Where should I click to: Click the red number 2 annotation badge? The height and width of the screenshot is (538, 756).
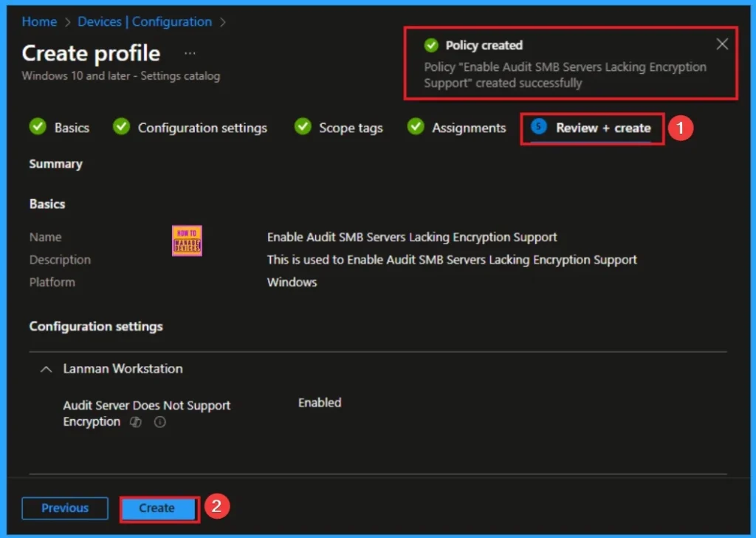tap(216, 507)
